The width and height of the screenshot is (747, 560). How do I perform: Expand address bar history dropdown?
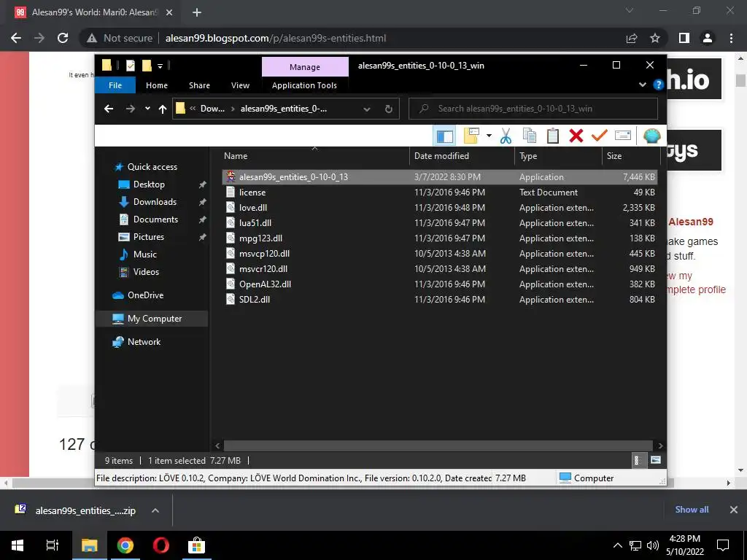pos(367,109)
